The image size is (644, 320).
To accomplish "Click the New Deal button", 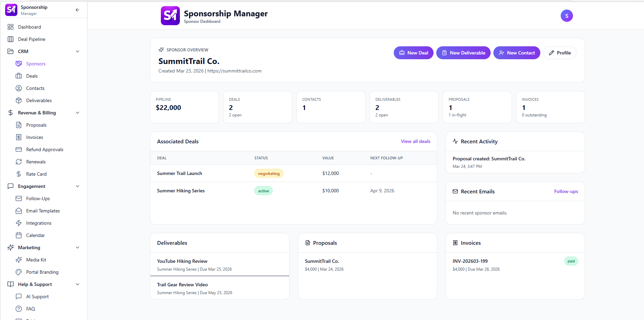I will pos(413,53).
